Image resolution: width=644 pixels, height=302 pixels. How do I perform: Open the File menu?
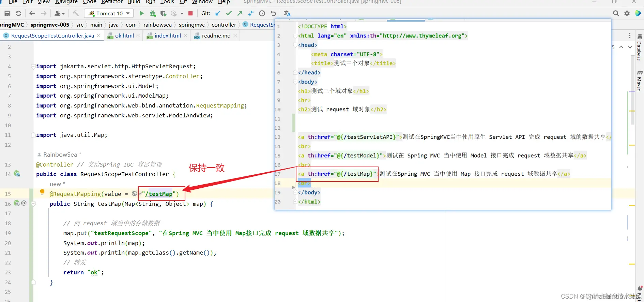(x=13, y=2)
